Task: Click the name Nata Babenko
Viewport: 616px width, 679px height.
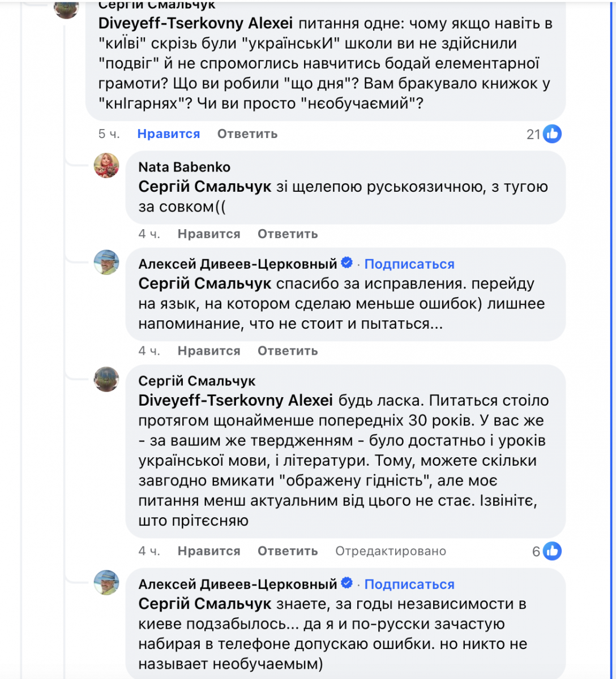Action: click(185, 166)
